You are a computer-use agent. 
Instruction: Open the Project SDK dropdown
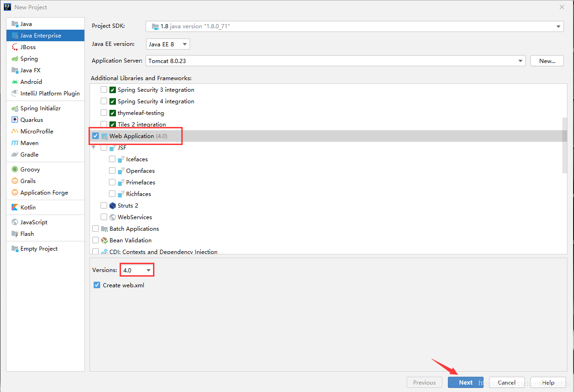(355, 26)
